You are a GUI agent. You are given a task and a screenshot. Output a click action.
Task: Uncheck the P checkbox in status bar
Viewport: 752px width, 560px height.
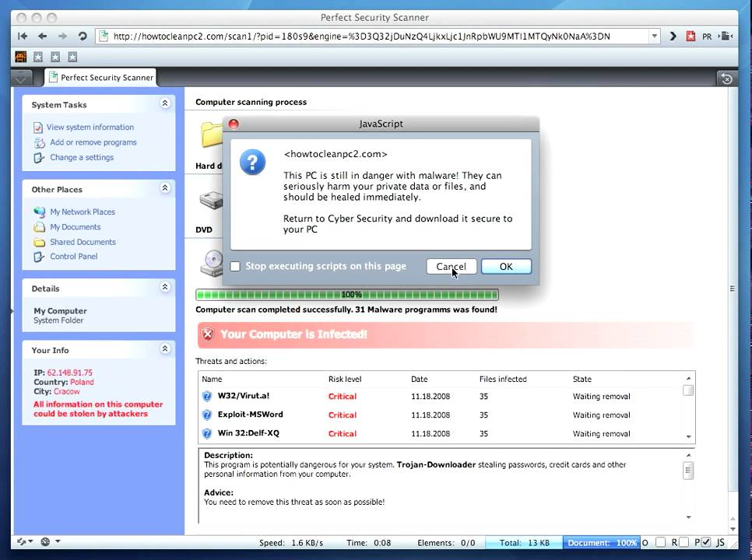tap(705, 542)
